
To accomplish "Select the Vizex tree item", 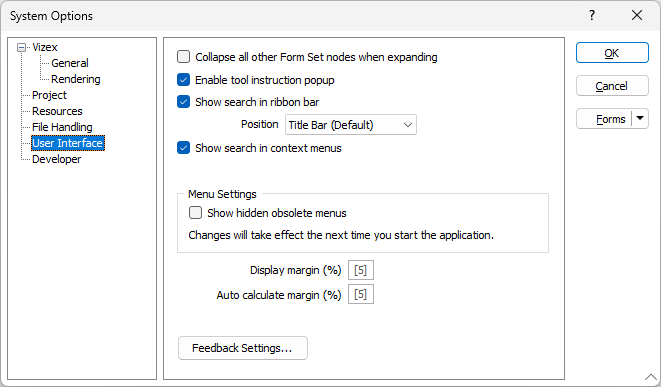I will click(x=45, y=47).
